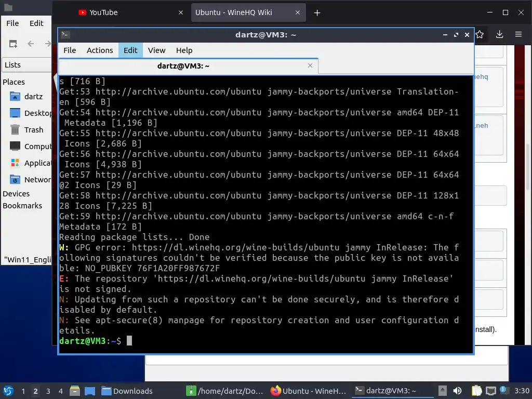Switch to the YouTube browser tab
532x399 pixels.
[129, 12]
